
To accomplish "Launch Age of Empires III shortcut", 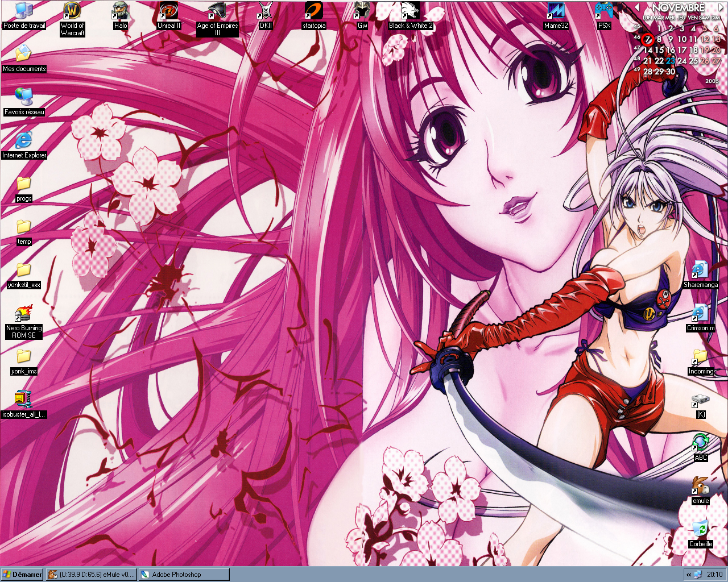I will (217, 19).
